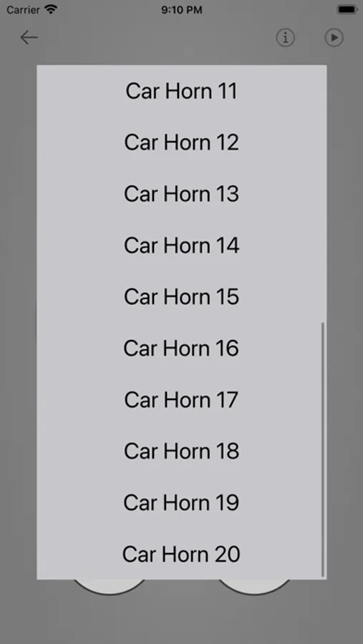Tap the Wi-Fi status icon

pos(51,9)
